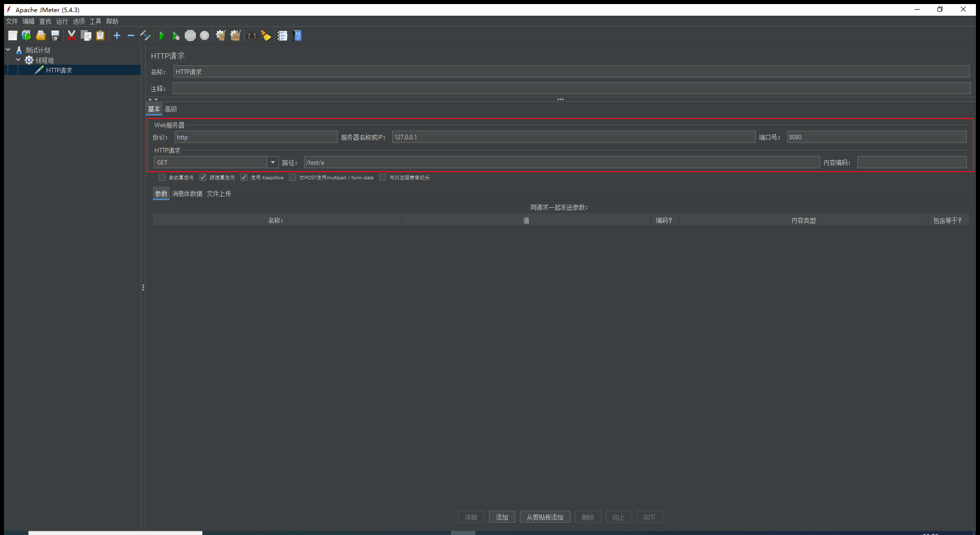
Task: Click the 注释 comment field
Action: (571, 88)
